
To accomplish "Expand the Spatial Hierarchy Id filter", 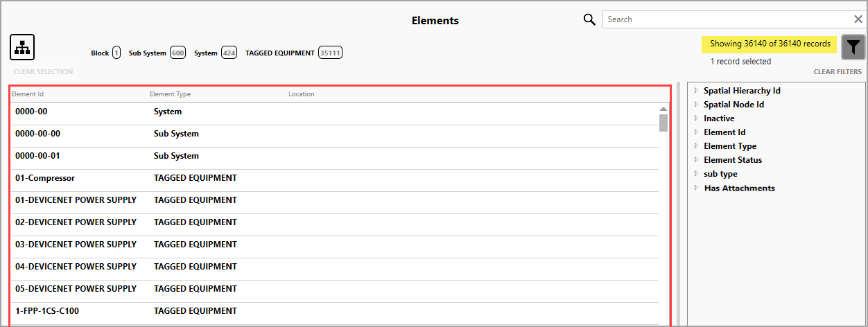I will click(697, 91).
